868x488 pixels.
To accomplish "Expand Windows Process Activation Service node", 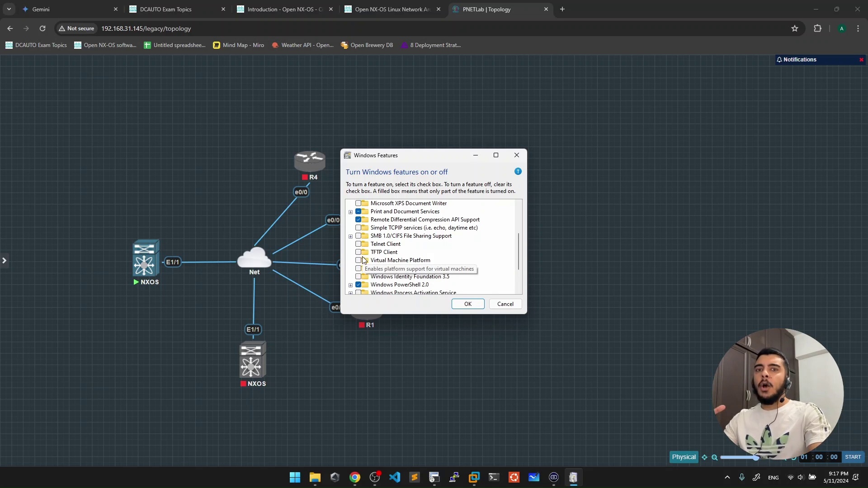I will (x=350, y=293).
